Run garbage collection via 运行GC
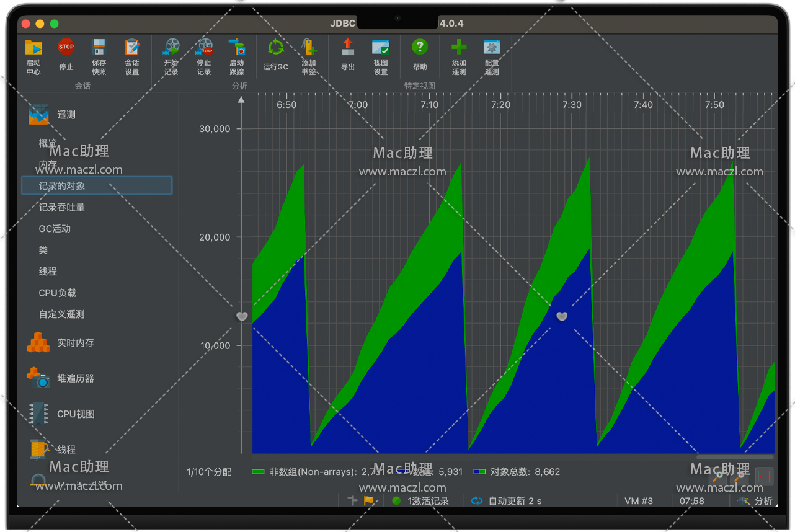Screen dimensions: 795x532 [x=275, y=48]
